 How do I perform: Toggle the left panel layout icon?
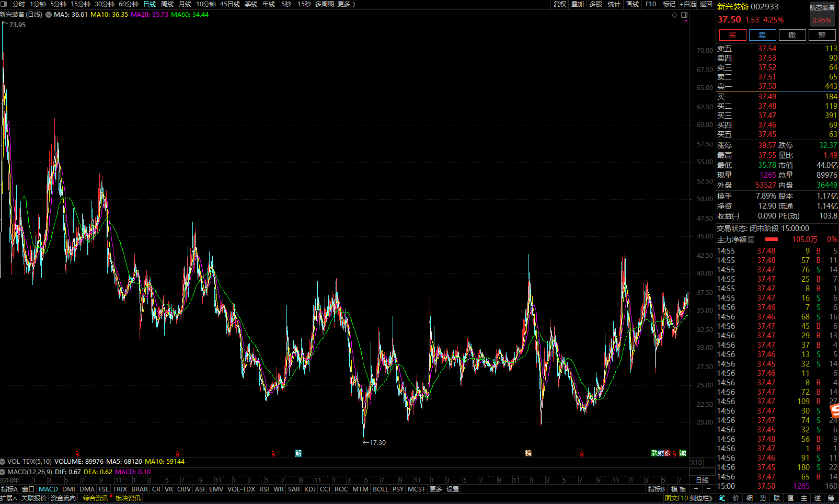pyautogui.click(x=4, y=4)
